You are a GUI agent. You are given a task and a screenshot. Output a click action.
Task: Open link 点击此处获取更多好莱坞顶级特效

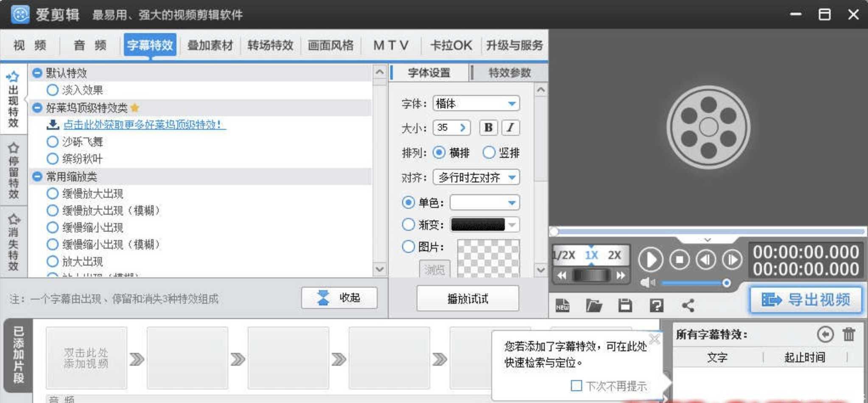pyautogui.click(x=144, y=124)
